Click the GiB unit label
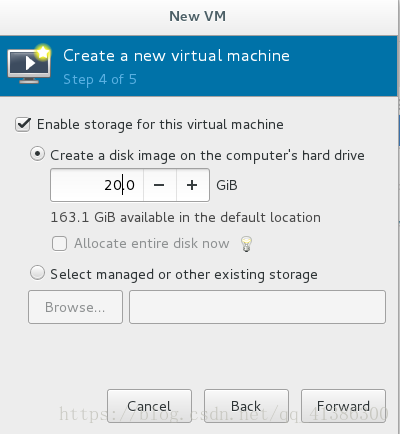Screen dimensions: 400x434 [227, 185]
